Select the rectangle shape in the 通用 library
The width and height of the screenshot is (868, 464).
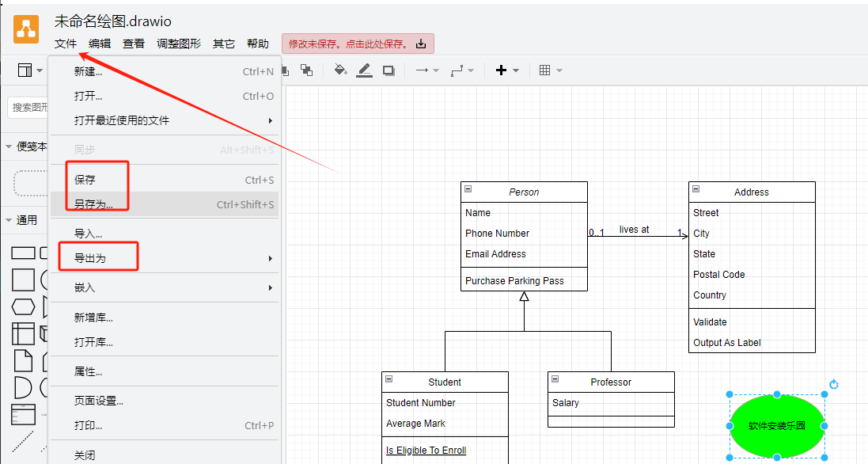23,253
